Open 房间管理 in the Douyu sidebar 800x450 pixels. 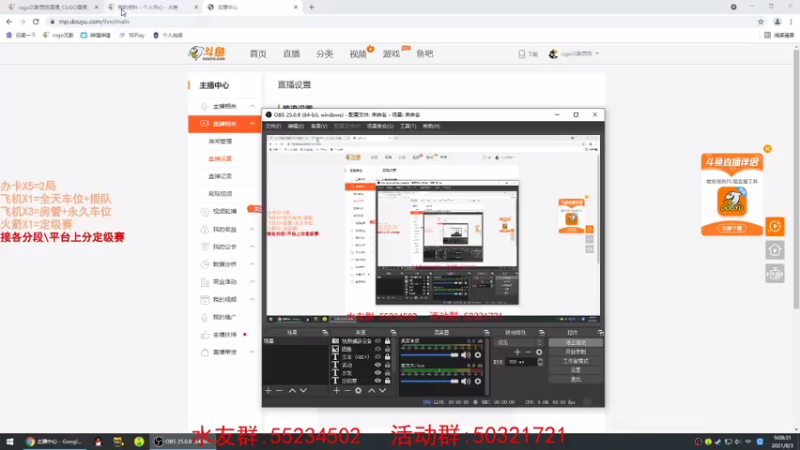click(x=220, y=141)
